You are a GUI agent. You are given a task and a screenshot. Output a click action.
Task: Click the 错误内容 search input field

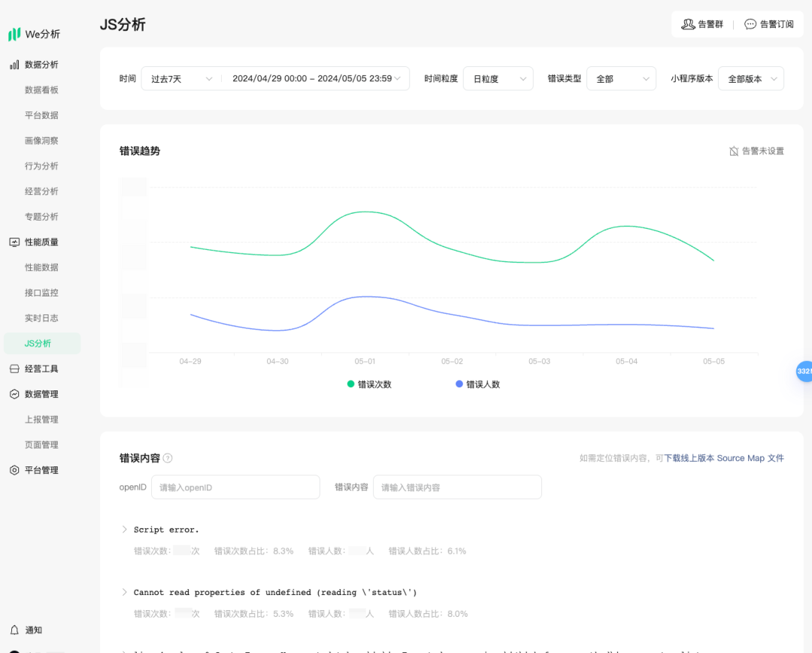(x=457, y=487)
